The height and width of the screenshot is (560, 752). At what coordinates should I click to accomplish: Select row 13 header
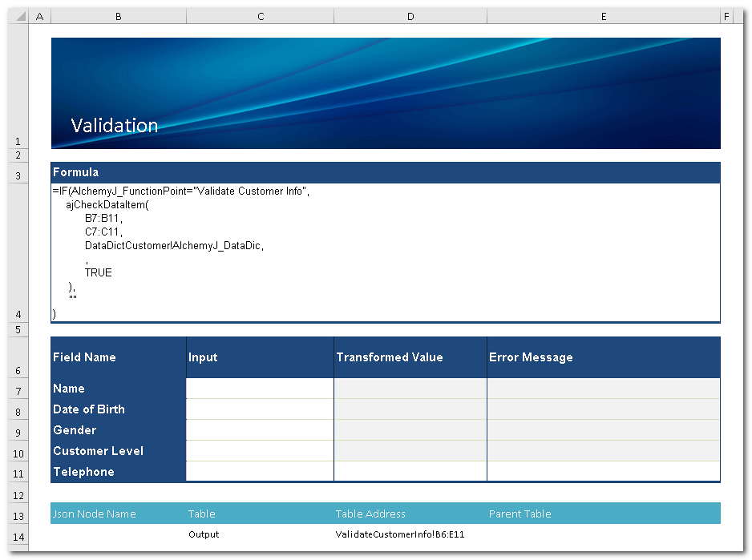[18, 514]
